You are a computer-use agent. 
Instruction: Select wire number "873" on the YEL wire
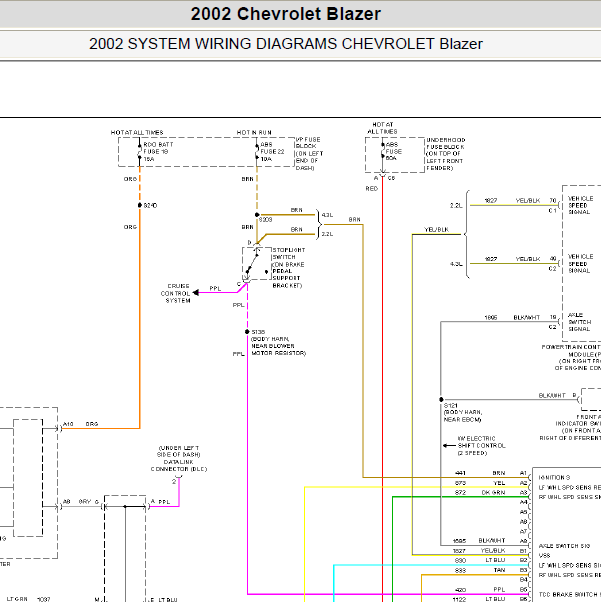coord(460,483)
